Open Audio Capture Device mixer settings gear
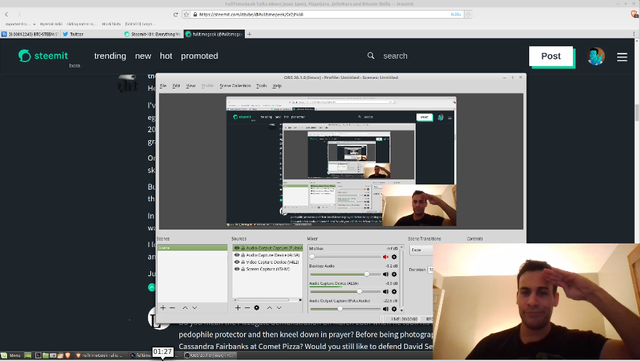The image size is (640, 361). pyautogui.click(x=394, y=292)
